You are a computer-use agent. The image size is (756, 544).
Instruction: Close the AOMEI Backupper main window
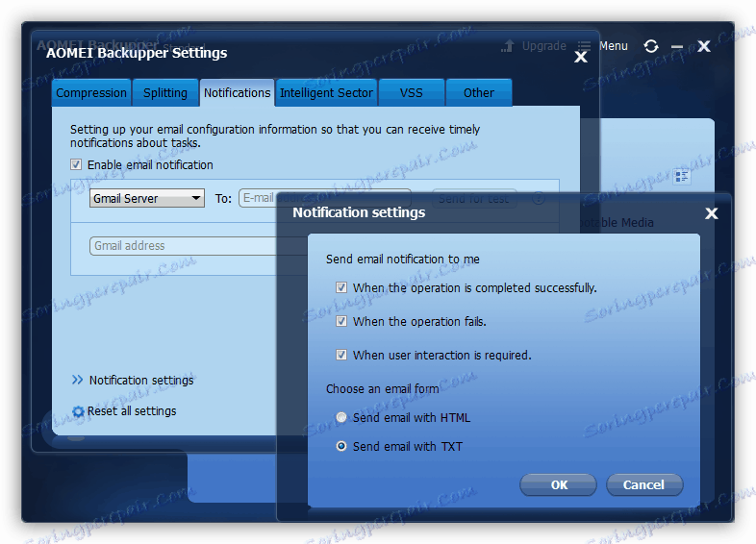click(704, 46)
